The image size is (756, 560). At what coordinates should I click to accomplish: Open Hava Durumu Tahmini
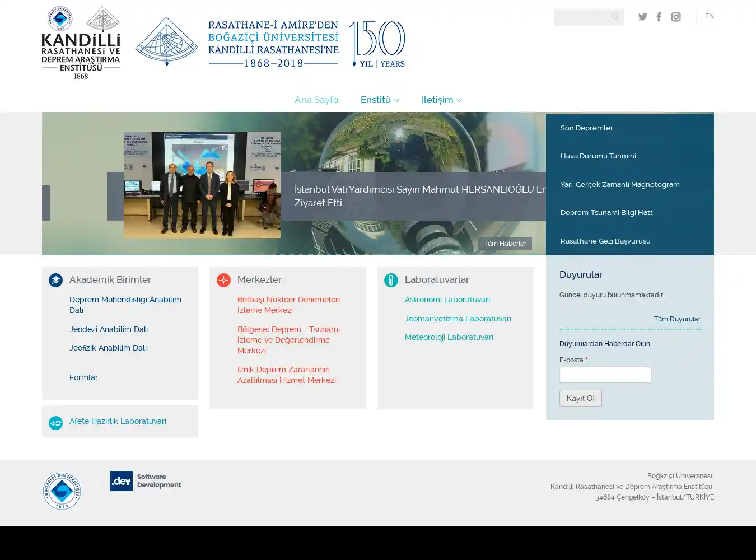[598, 156]
